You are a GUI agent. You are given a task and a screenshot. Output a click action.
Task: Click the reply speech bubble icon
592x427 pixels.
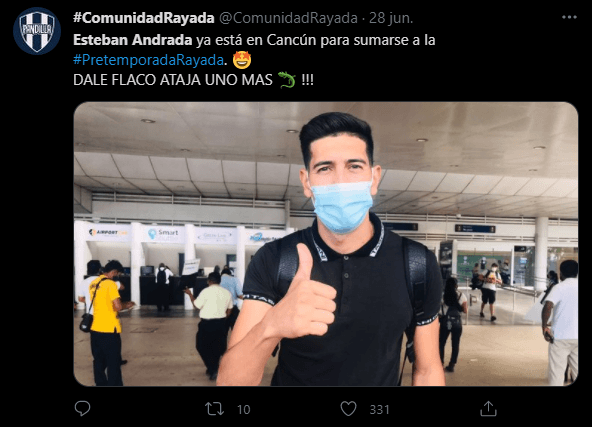pos(82,409)
